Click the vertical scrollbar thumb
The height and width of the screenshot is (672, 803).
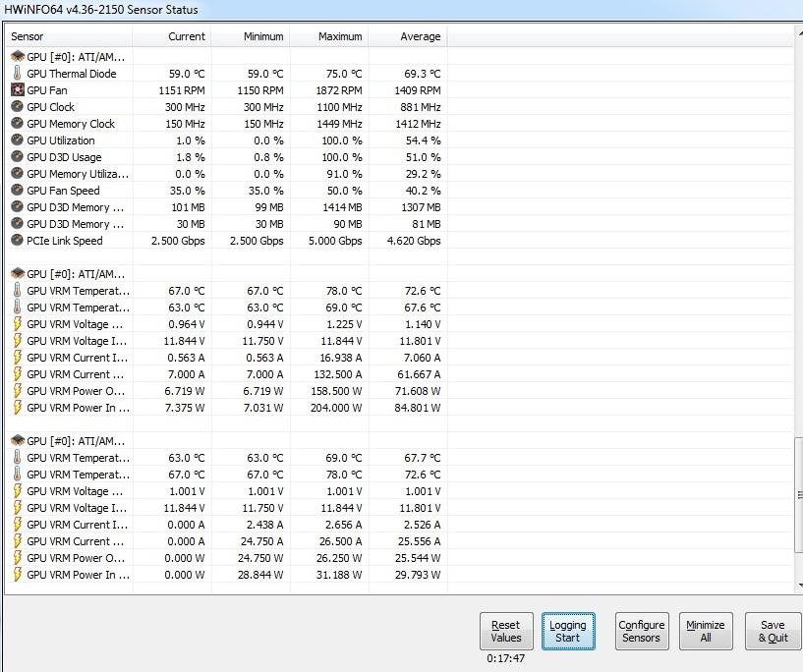[799, 495]
